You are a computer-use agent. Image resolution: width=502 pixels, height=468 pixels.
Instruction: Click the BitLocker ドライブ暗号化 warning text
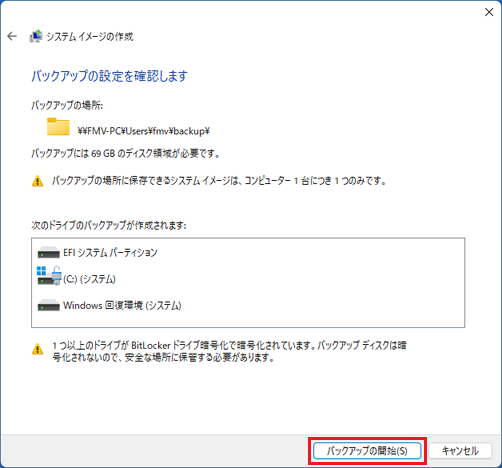[x=229, y=351]
